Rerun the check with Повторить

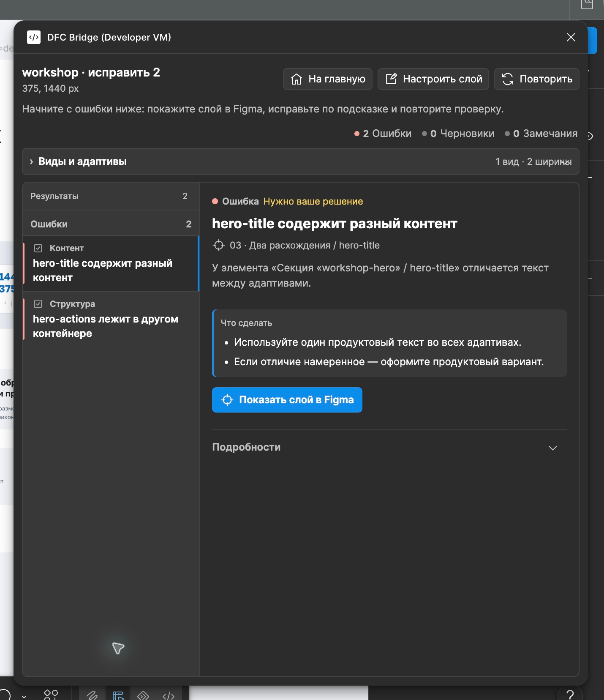point(537,79)
